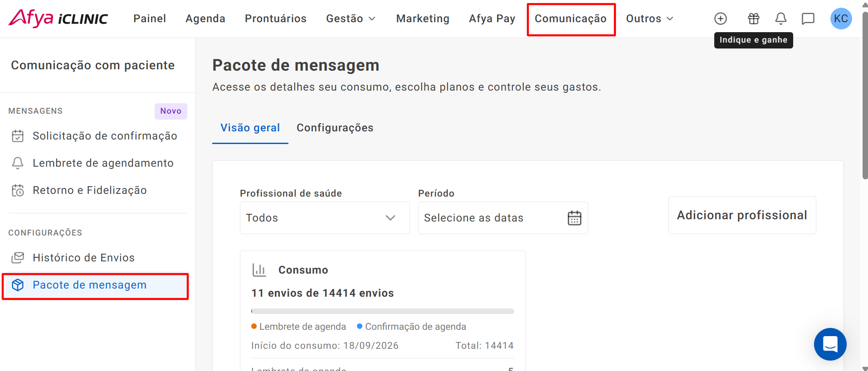Screen dimensions: 868x371
Task: Open the floating support chat bubble
Action: coord(830,344)
